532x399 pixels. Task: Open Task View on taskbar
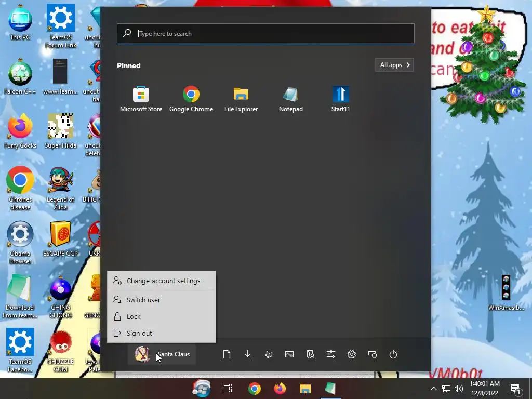pos(228,389)
